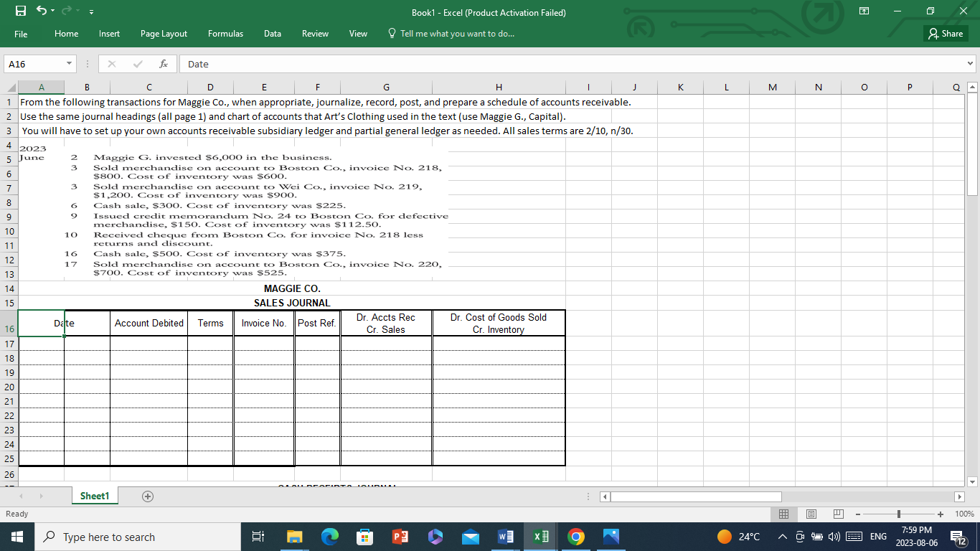This screenshot has height=551, width=980.
Task: Open the File menu
Action: pyautogui.click(x=21, y=33)
